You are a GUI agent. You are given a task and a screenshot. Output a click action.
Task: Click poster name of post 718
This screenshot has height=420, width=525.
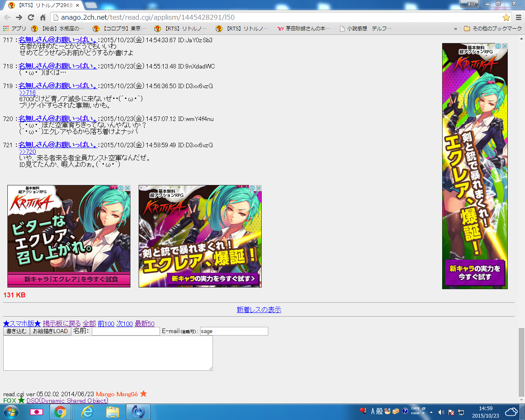coord(57,66)
